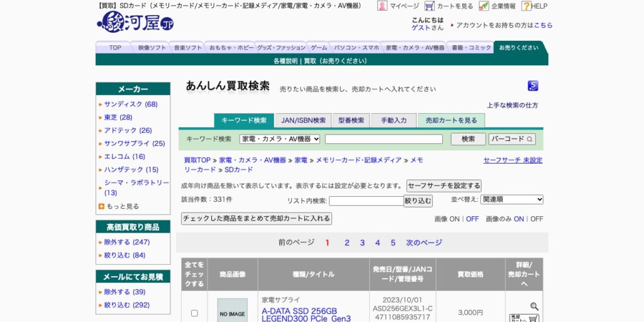The width and height of the screenshot is (644, 322).
Task: Select the 家電・カメラ・AV機器 navigation tab
Action: click(415, 48)
